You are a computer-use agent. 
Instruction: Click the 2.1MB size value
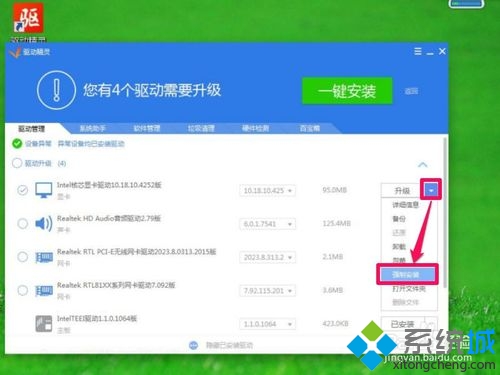333,257
